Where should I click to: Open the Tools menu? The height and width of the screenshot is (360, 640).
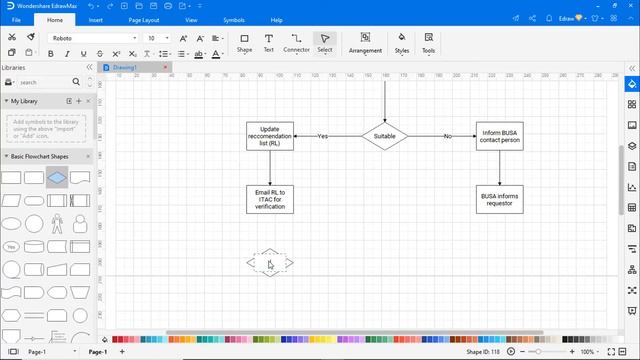coord(428,43)
